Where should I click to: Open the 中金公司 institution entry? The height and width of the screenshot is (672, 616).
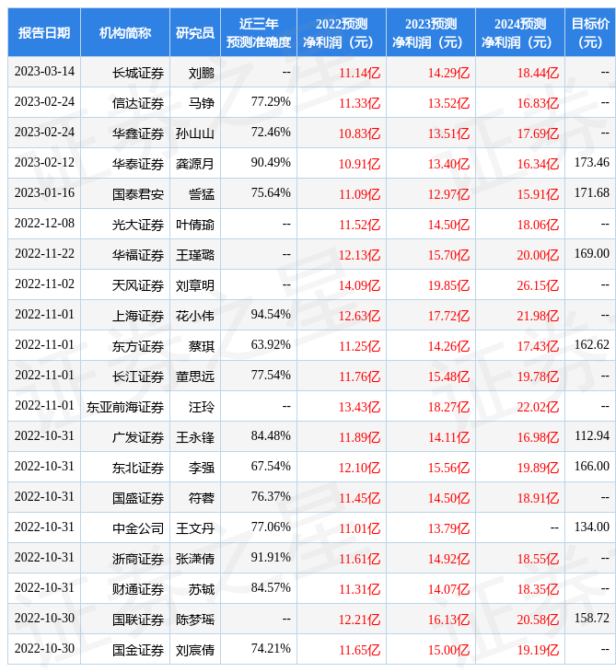138,527
